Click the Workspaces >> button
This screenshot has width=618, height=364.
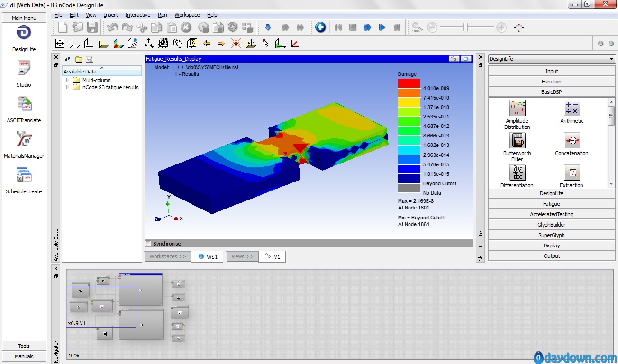[168, 256]
